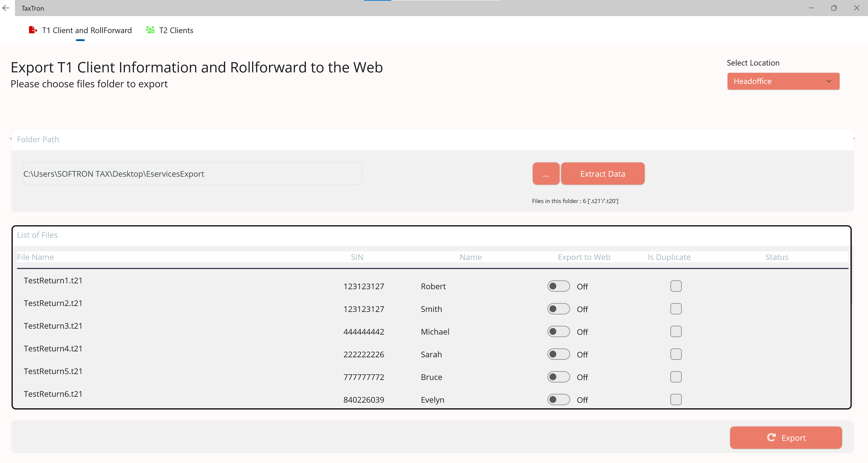Click SIN 840226039
The height and width of the screenshot is (463, 868).
[x=364, y=400]
